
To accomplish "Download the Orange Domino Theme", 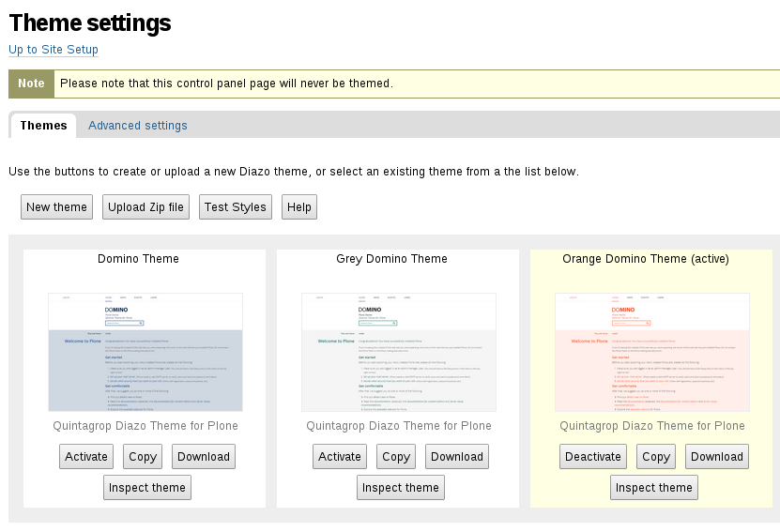I will click(x=717, y=457).
